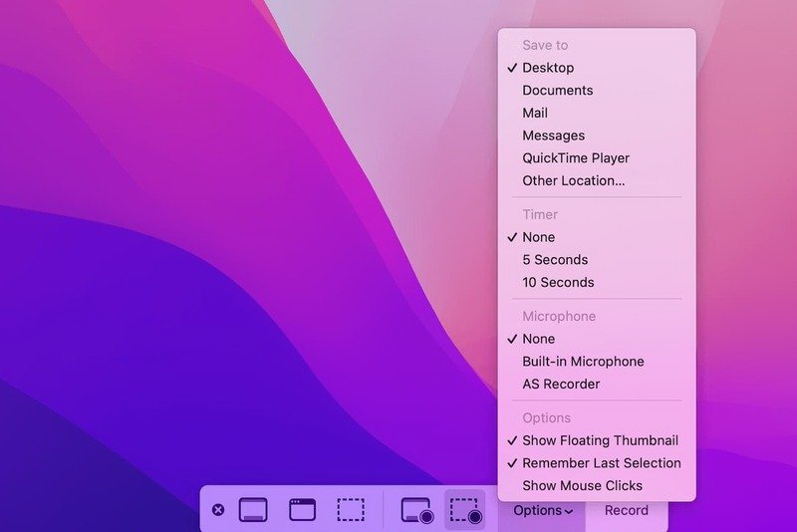Select Record Selected Portion icon

[465, 510]
